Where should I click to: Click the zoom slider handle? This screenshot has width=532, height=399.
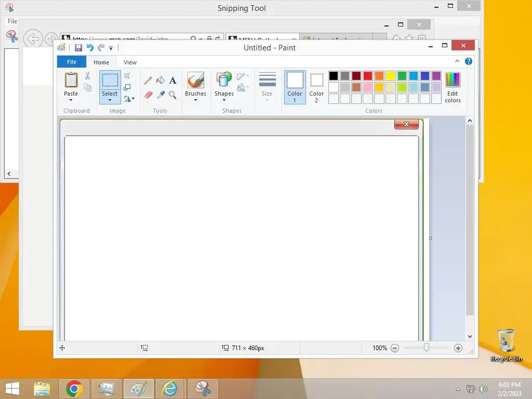point(427,348)
